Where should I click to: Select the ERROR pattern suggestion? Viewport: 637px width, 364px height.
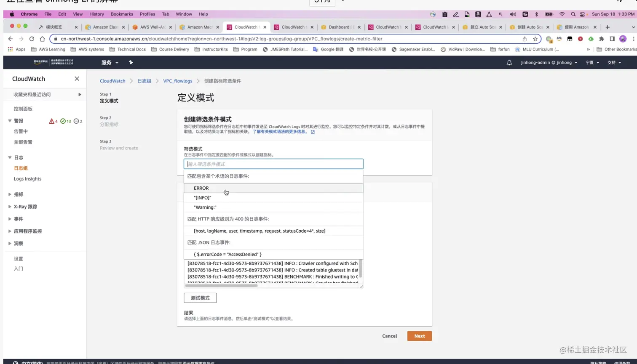coord(273,188)
